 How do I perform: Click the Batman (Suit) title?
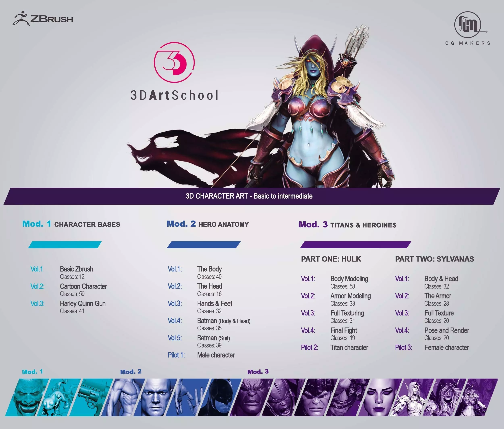tap(214, 338)
